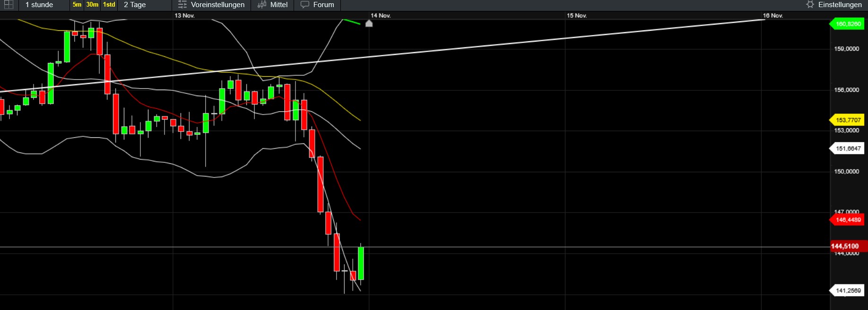Click the gray marker icon near 14 Nov.

point(369,24)
